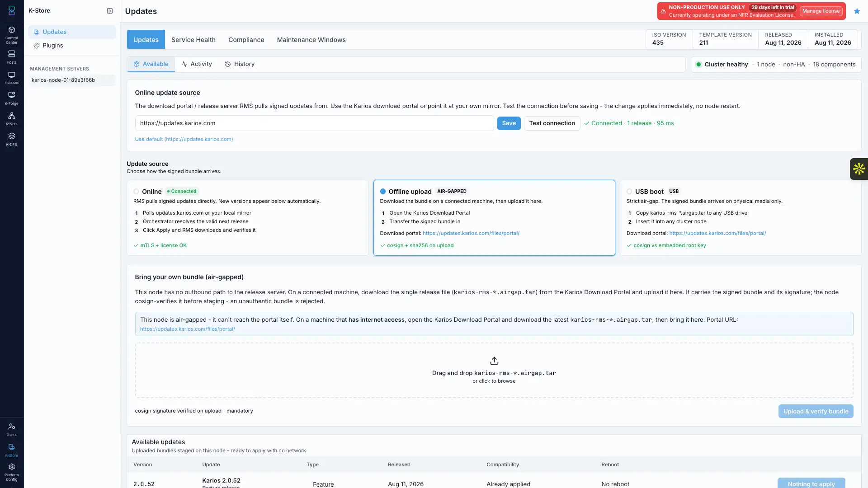The height and width of the screenshot is (488, 868).
Task: Go to Hosts in the sidebar
Action: click(12, 57)
